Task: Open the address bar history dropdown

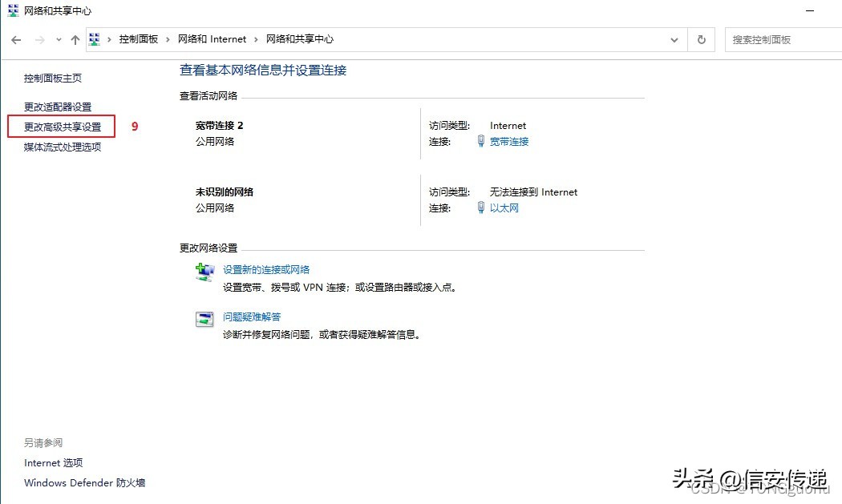Action: tap(674, 38)
